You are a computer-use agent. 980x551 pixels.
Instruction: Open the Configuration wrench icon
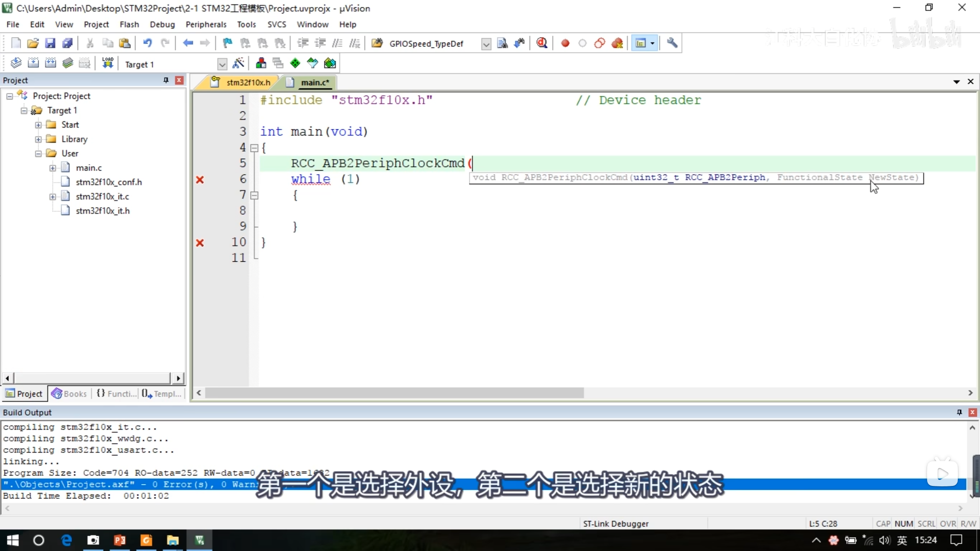(672, 43)
